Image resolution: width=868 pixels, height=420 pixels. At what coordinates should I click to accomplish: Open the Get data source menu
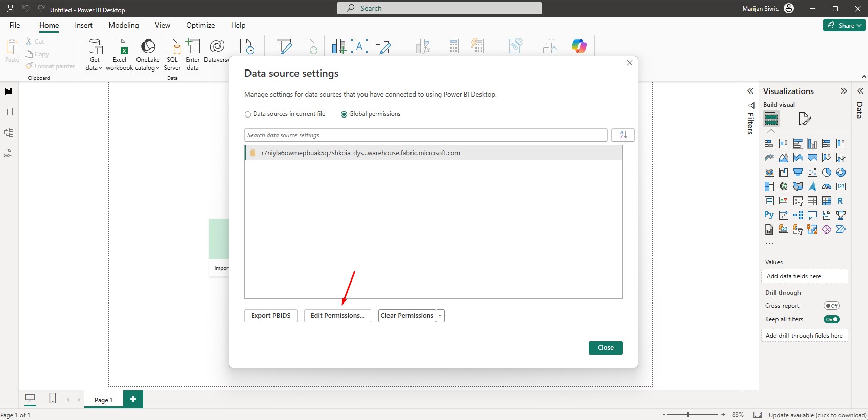click(95, 55)
